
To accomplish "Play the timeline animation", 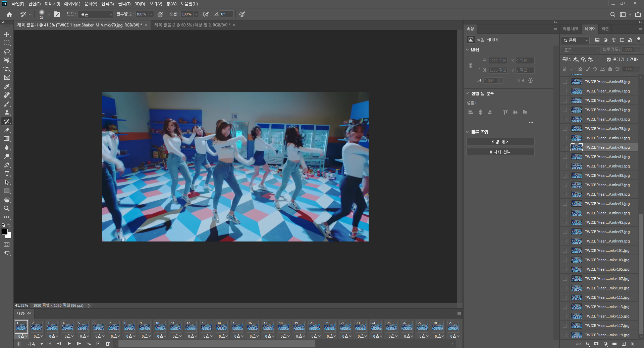I will 69,344.
